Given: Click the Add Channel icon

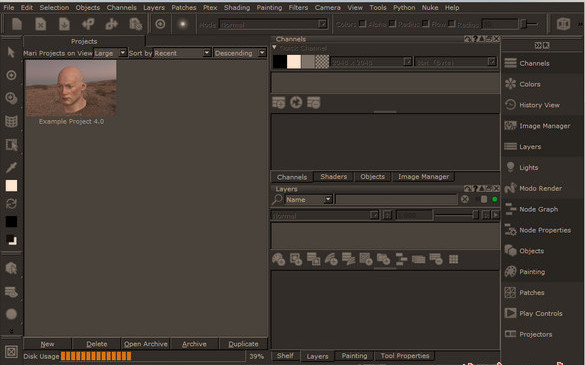Looking at the screenshot, I should pyautogui.click(x=279, y=103).
